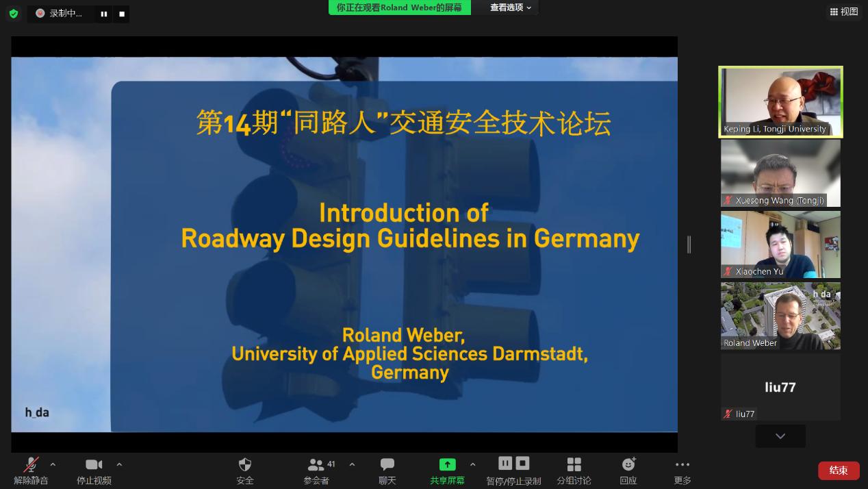Open the More (更多) ellipsis menu

click(x=682, y=465)
